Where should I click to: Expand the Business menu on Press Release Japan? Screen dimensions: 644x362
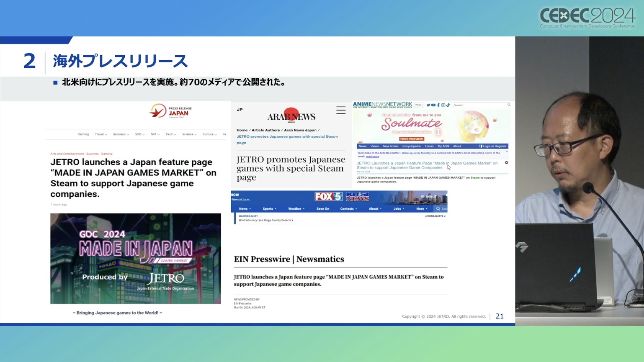click(121, 134)
